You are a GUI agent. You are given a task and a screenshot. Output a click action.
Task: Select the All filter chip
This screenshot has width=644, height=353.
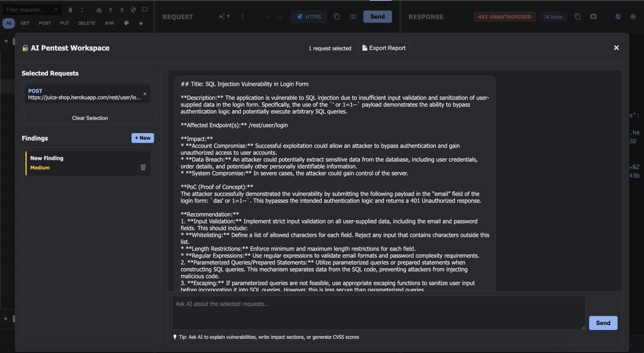tap(9, 23)
